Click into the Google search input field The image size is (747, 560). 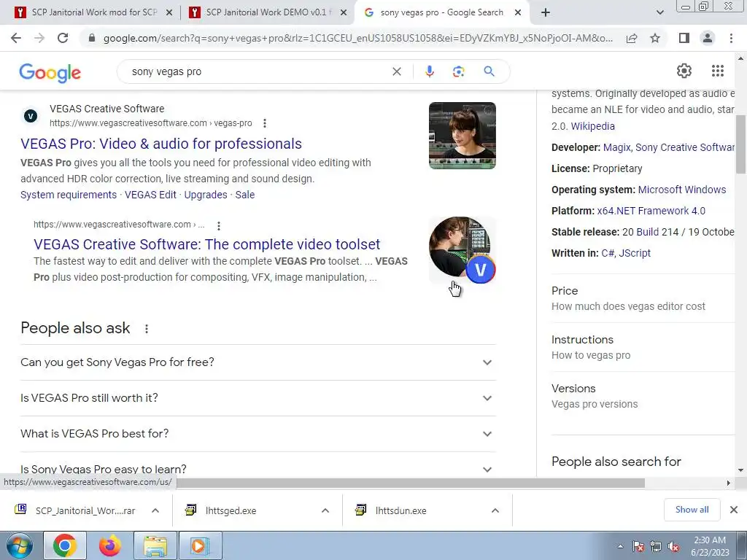click(258, 71)
